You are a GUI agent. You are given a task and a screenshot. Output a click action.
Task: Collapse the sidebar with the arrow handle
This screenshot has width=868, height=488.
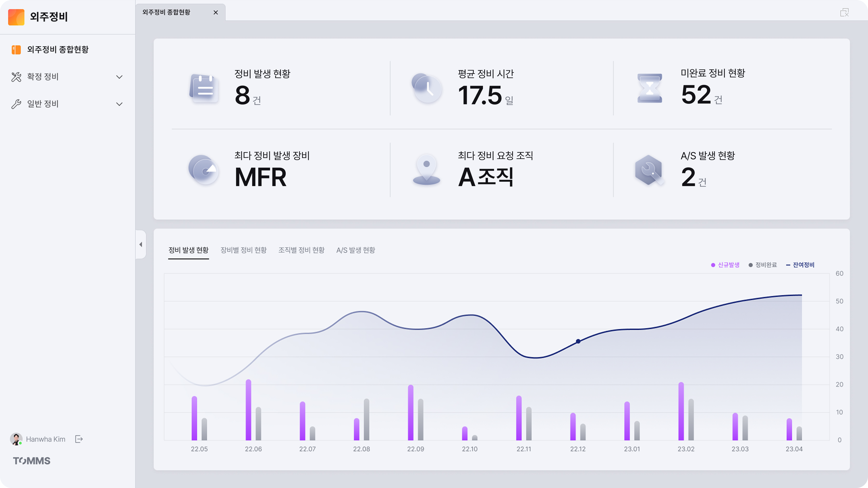(x=141, y=244)
